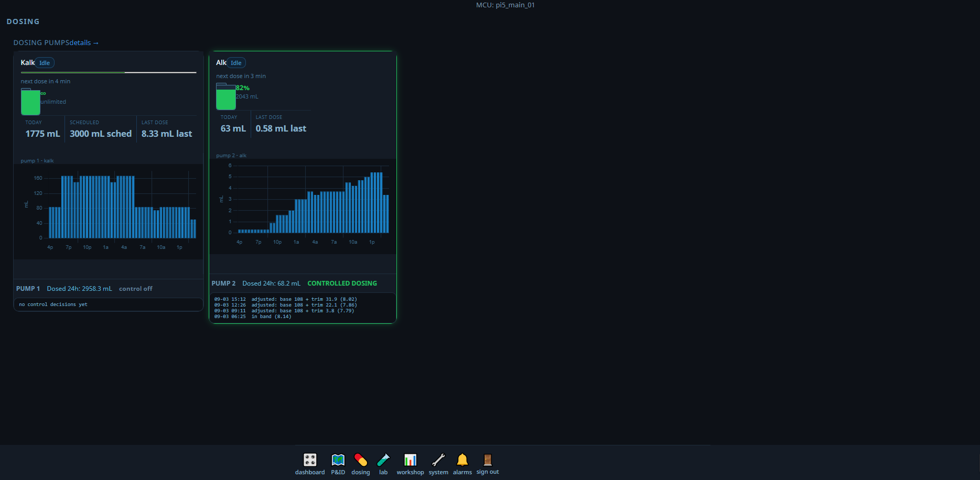Click the 0.58 mL last value

click(x=281, y=128)
